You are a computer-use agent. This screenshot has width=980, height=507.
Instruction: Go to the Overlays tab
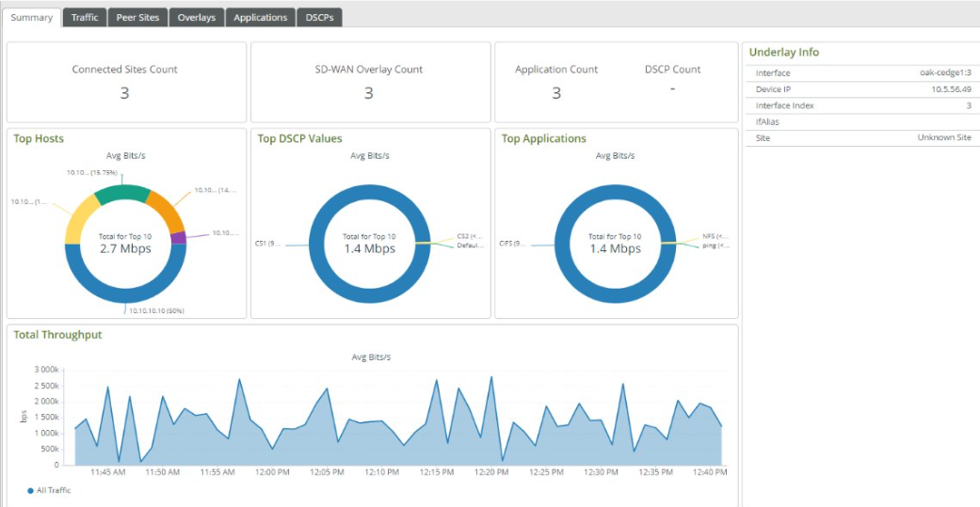[x=196, y=18]
